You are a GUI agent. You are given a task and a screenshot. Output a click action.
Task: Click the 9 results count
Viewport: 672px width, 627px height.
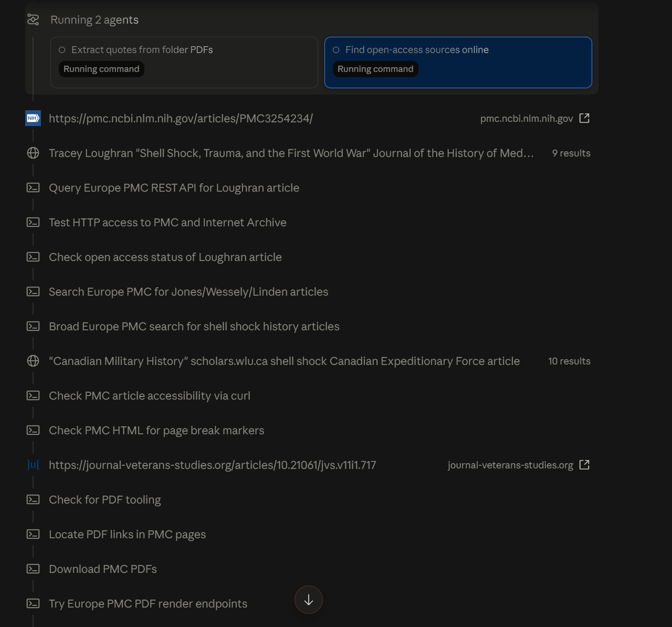click(x=571, y=153)
